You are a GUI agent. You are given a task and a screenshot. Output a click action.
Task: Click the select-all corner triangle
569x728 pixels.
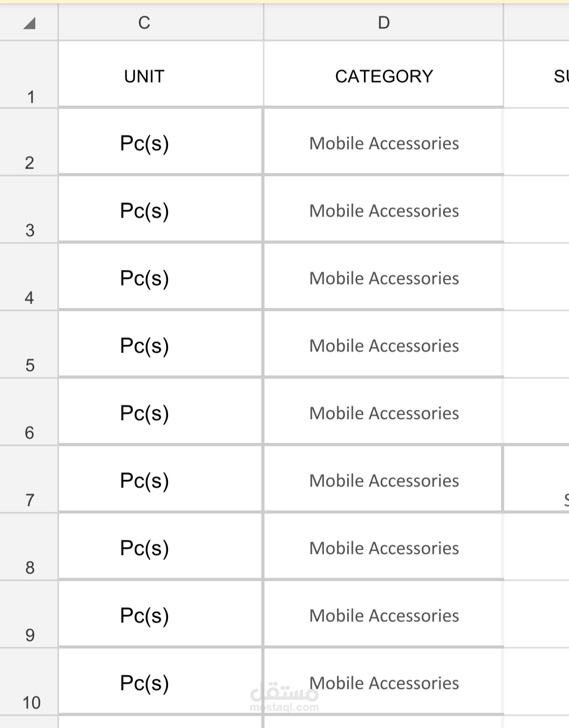coord(30,23)
